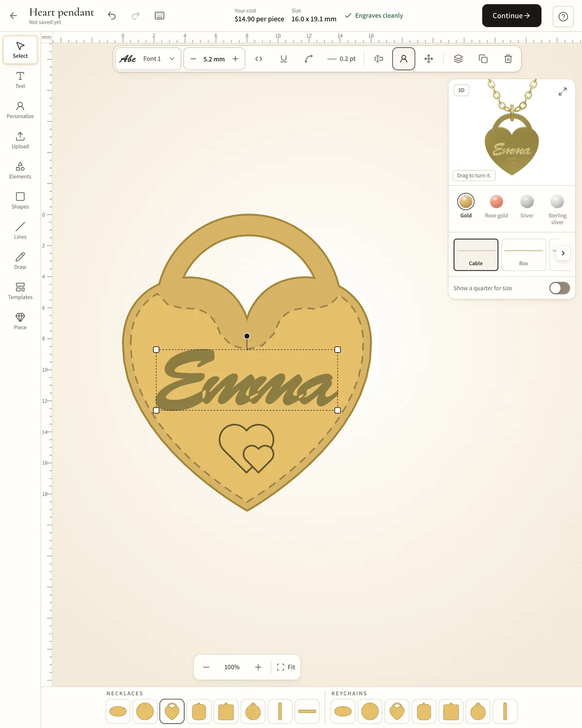Increase font size from 5.2 mm

click(x=236, y=59)
